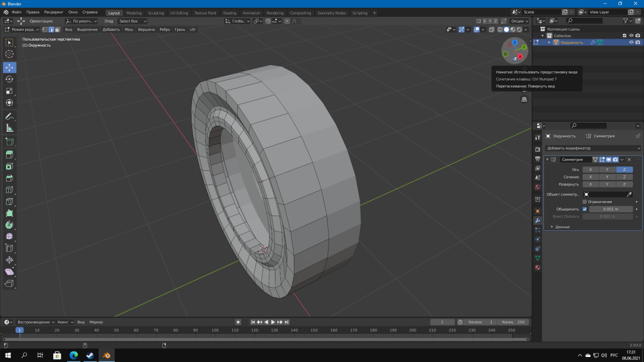Select the Bevel tool

10,178
